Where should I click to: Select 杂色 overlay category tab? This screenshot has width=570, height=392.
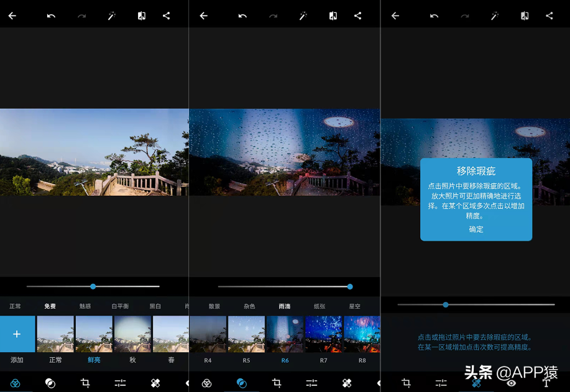click(x=249, y=306)
